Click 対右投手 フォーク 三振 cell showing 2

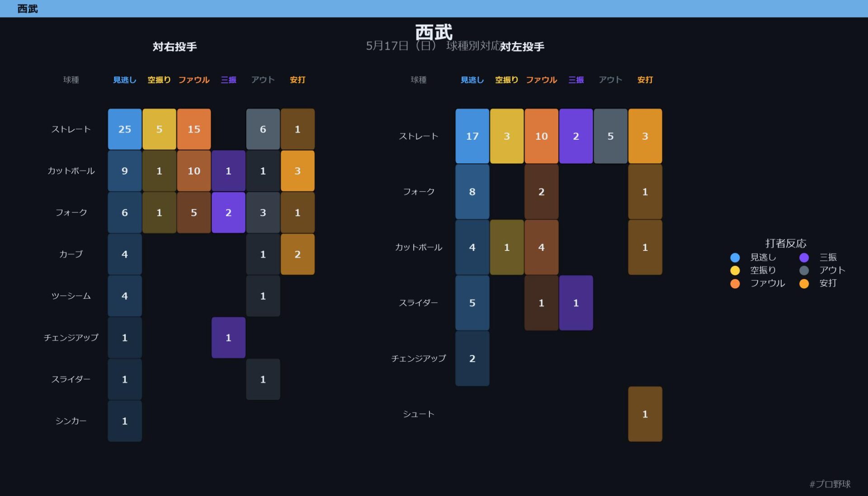coord(229,213)
